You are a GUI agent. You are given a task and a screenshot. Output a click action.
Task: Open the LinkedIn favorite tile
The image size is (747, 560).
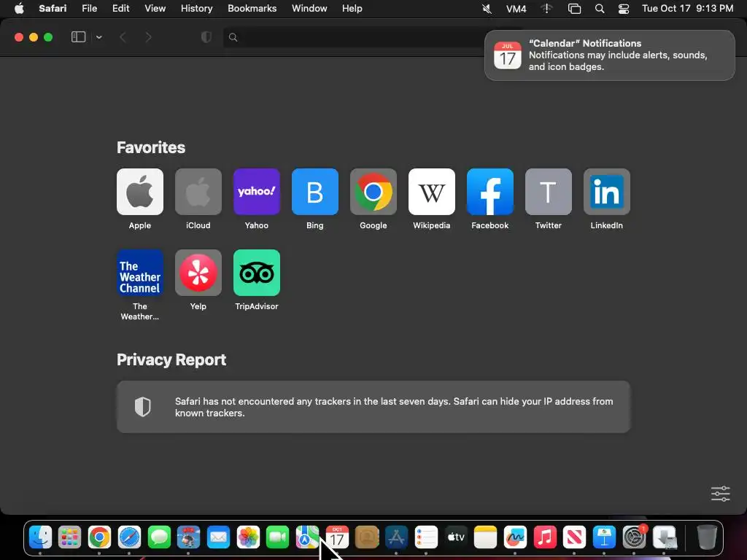pos(606,192)
